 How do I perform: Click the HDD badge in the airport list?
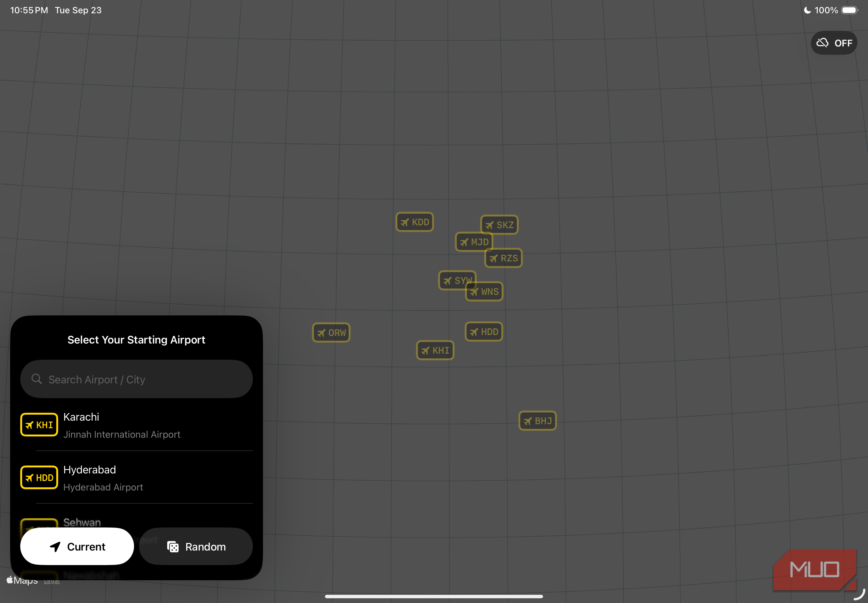pyautogui.click(x=39, y=478)
